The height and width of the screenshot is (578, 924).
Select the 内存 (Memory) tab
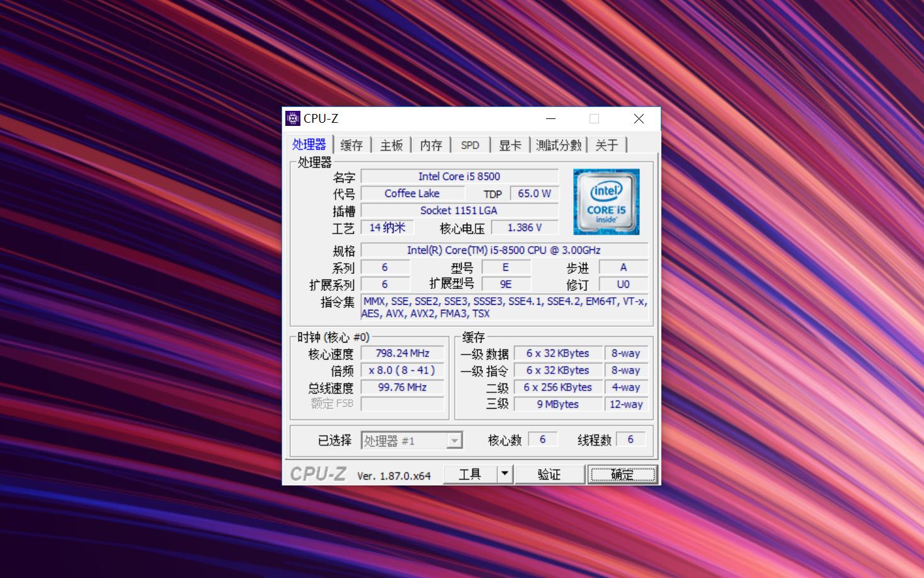(x=431, y=144)
